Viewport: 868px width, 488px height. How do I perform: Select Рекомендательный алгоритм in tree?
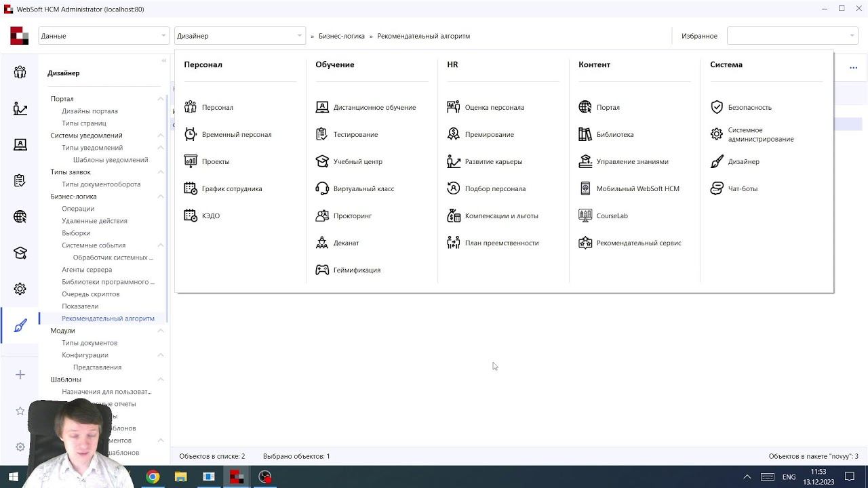click(x=108, y=319)
